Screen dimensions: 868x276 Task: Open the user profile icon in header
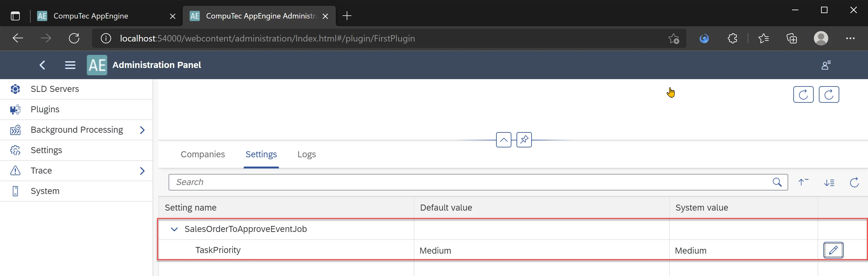pos(826,65)
